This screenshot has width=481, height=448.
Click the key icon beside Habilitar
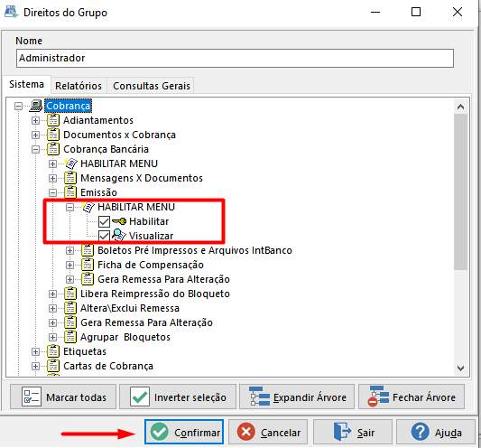coord(119,221)
